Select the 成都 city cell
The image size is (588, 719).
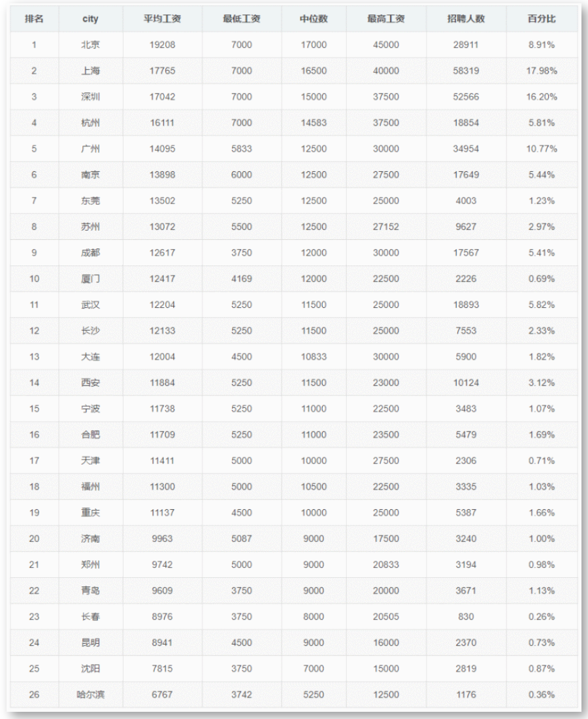(x=90, y=253)
